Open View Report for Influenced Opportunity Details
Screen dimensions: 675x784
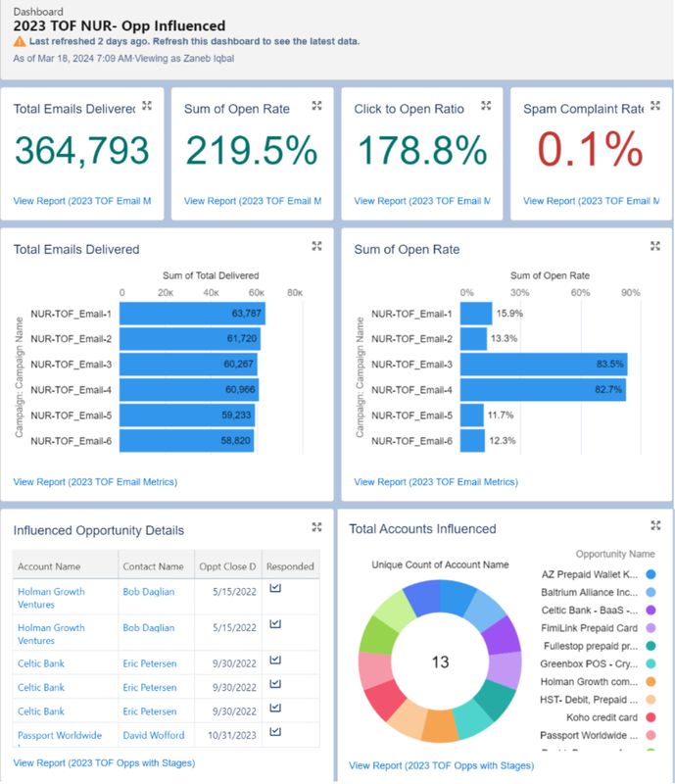pyautogui.click(x=104, y=763)
